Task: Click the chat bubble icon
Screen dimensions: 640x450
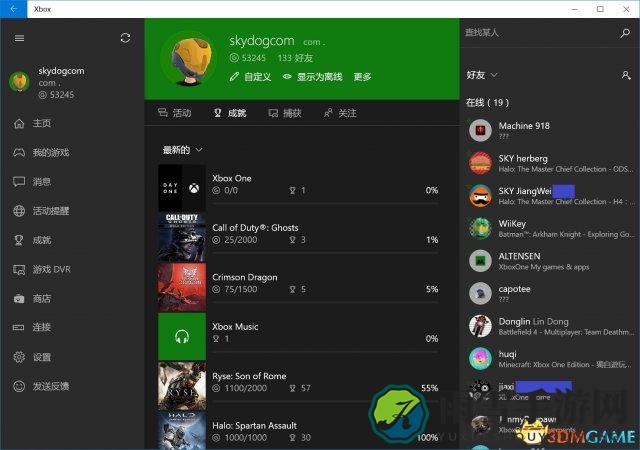Action: (x=19, y=182)
